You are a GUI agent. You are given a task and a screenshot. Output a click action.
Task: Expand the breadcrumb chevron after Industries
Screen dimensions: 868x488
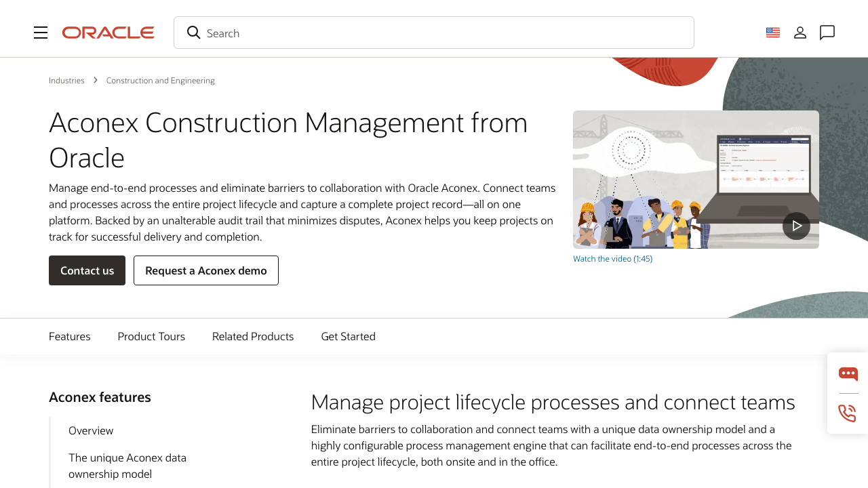(x=95, y=80)
